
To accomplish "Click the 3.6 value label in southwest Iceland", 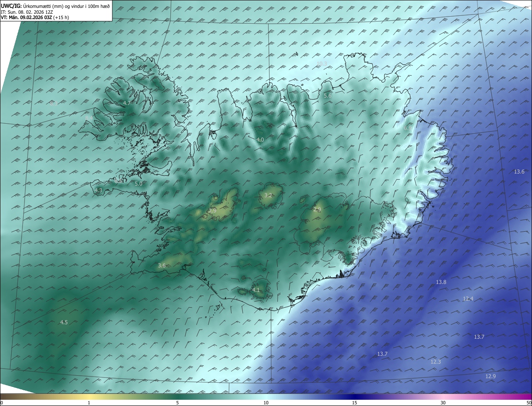I will point(162,266).
